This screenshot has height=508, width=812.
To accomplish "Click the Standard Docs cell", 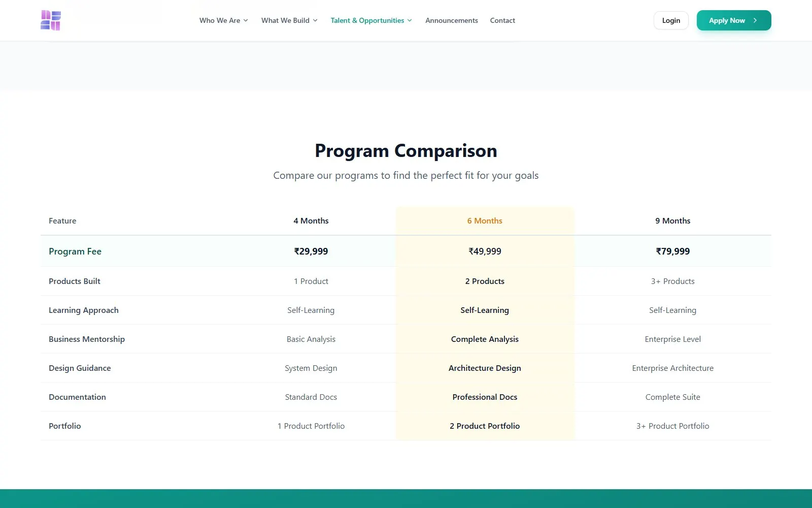I will (311, 397).
